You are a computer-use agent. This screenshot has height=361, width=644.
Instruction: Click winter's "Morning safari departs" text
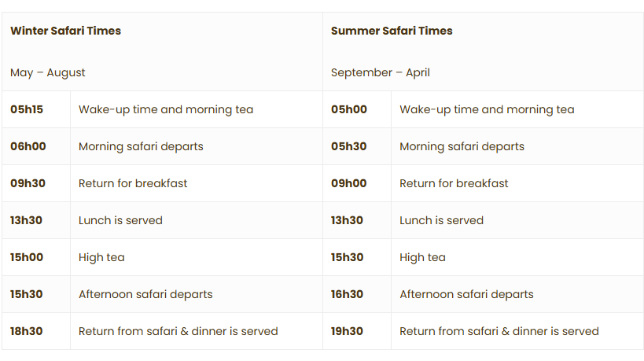141,146
